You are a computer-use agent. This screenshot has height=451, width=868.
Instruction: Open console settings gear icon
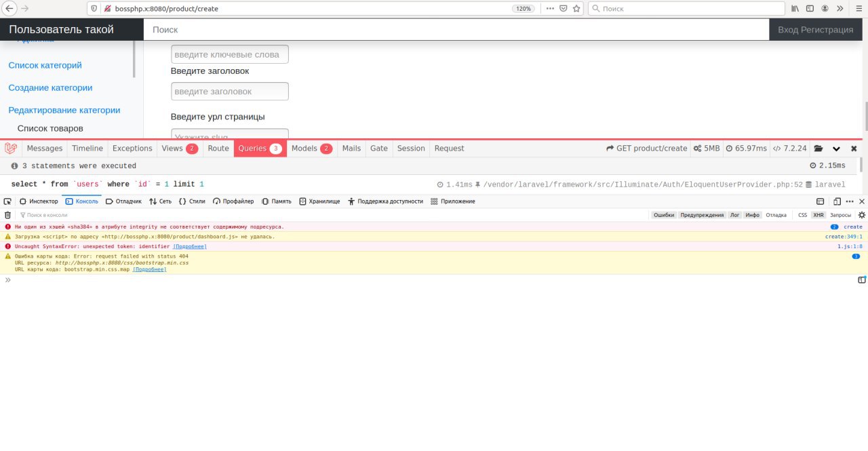click(x=862, y=214)
